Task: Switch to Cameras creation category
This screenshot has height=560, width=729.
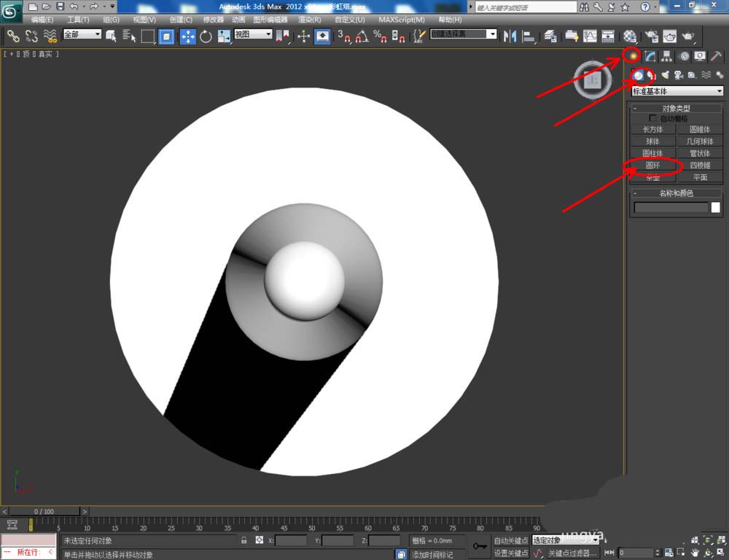Action: coord(678,75)
